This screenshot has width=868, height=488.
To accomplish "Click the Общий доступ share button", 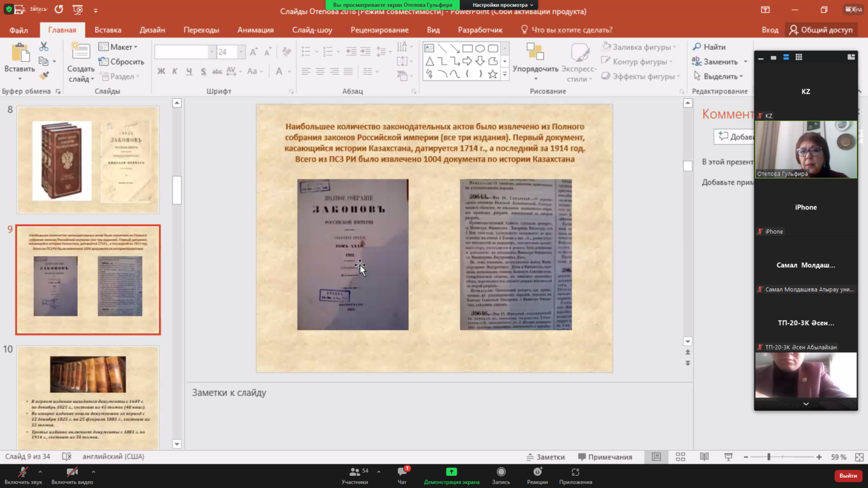I will click(821, 30).
